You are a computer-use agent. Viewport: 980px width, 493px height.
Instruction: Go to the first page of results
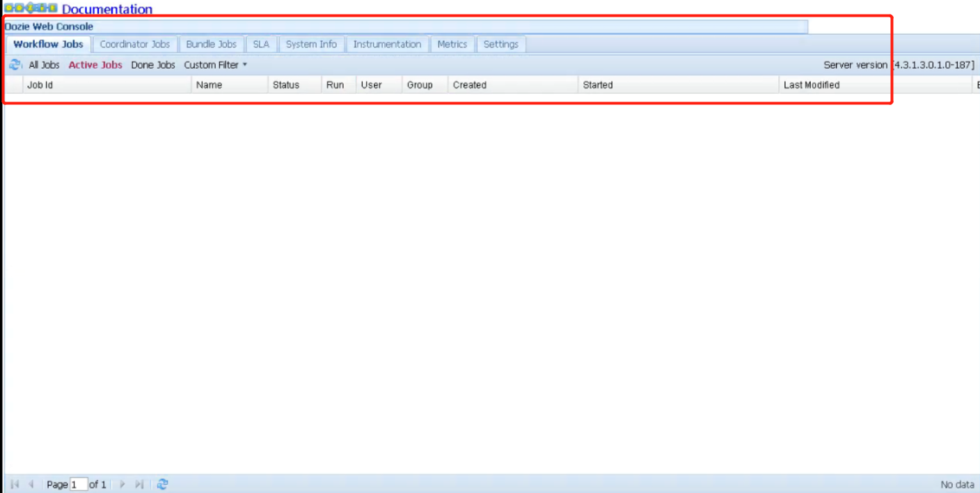(x=15, y=484)
